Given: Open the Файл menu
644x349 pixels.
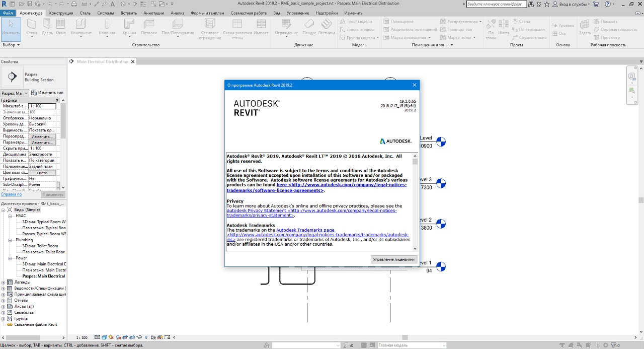Looking at the screenshot, I should pos(8,13).
